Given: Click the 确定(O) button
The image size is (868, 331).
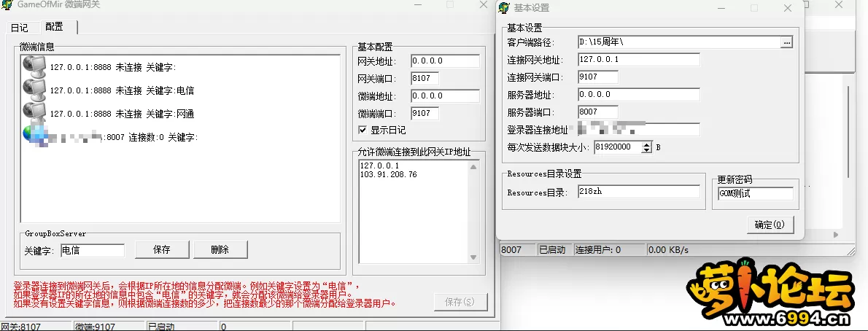Looking at the screenshot, I should click(x=770, y=225).
